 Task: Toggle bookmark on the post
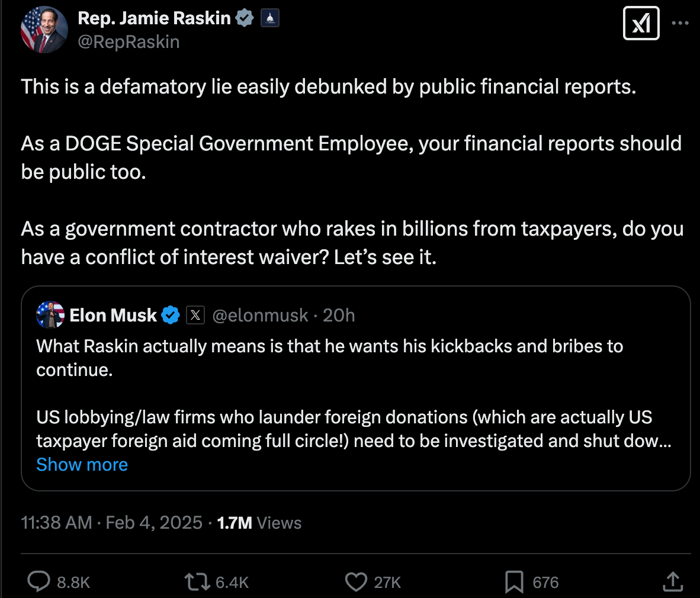[x=514, y=582]
